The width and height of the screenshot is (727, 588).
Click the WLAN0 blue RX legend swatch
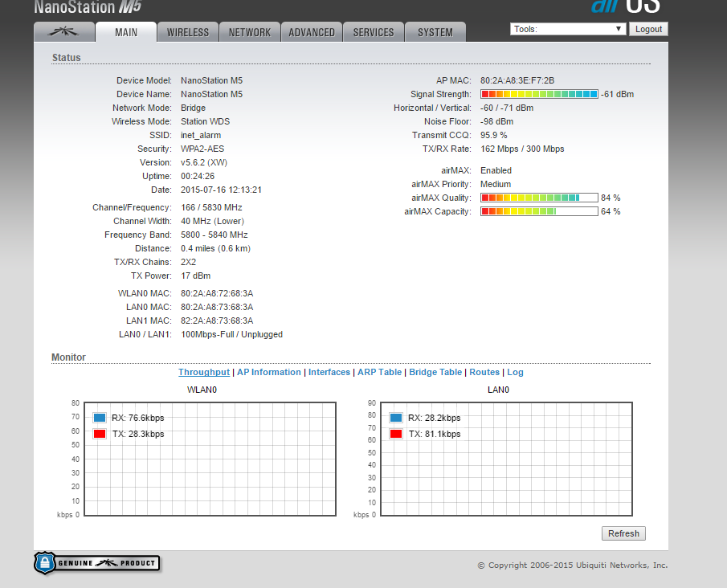coord(100,418)
